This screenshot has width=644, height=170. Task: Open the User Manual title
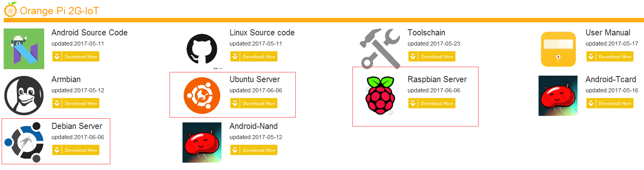pyautogui.click(x=608, y=33)
